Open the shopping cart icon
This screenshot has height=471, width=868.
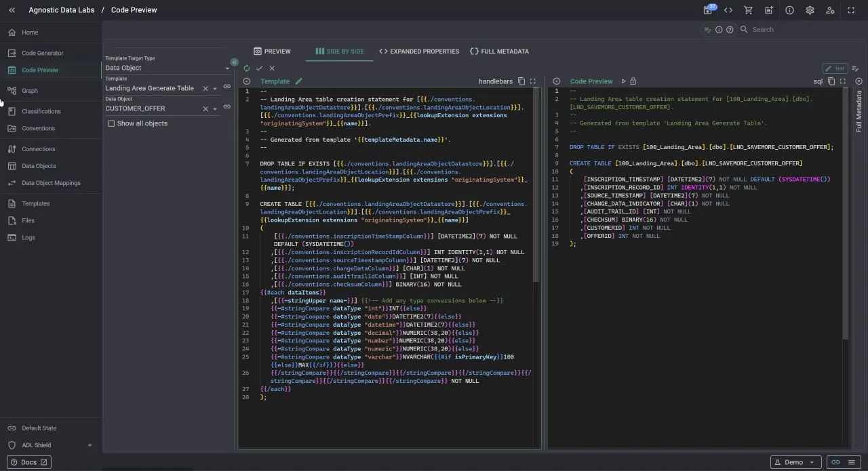click(x=749, y=10)
